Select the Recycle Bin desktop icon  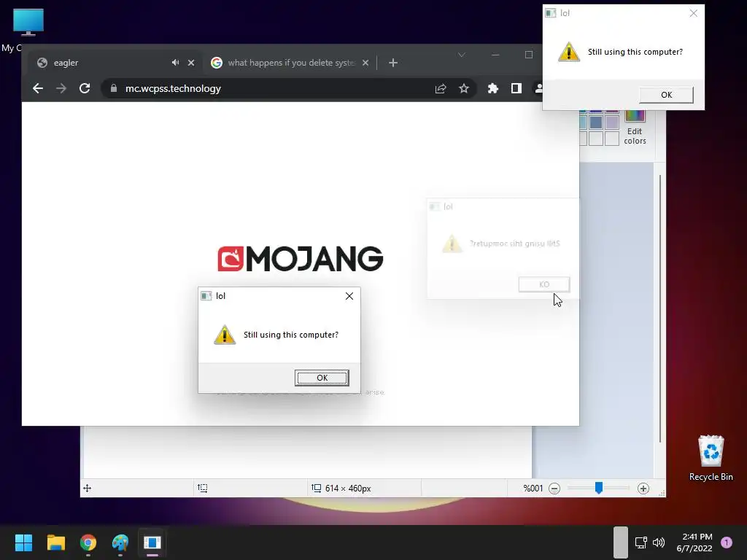coord(711,458)
